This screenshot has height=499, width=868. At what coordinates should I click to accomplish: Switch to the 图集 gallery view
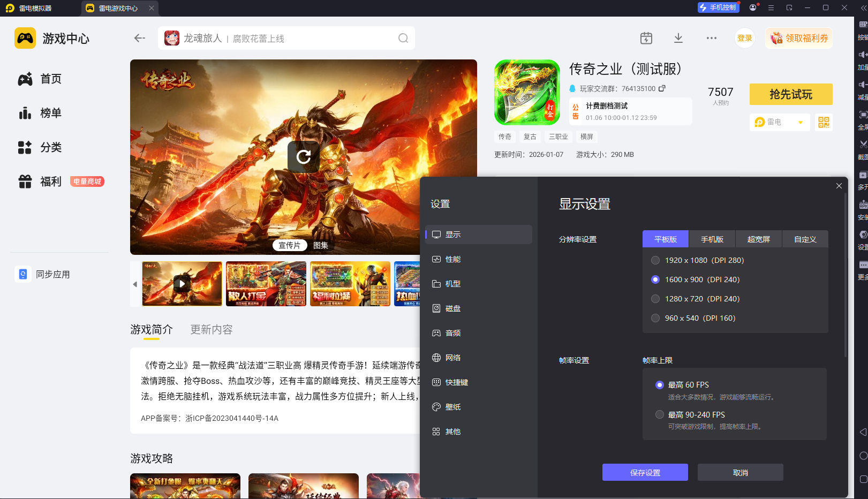[321, 245]
